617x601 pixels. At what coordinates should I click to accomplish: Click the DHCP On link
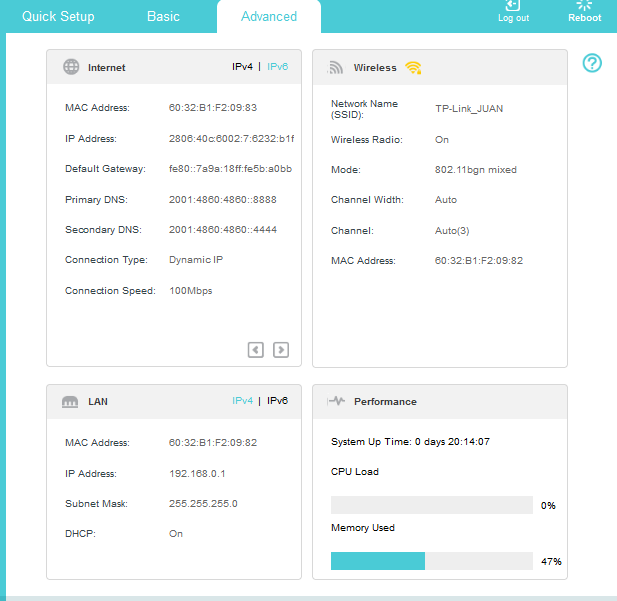point(176,534)
